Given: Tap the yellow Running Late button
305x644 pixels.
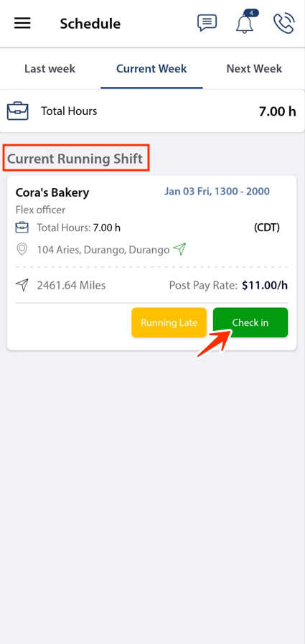Looking at the screenshot, I should coord(169,322).
